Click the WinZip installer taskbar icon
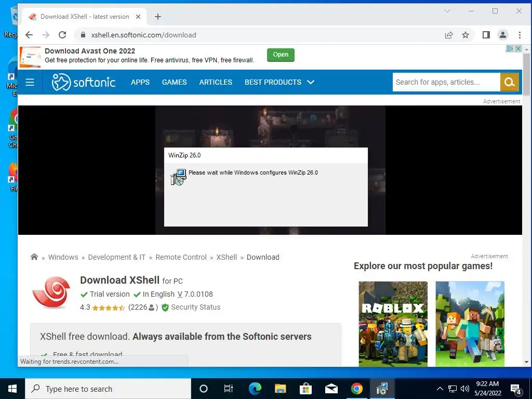Viewport: 532px width, 399px height. click(x=382, y=389)
